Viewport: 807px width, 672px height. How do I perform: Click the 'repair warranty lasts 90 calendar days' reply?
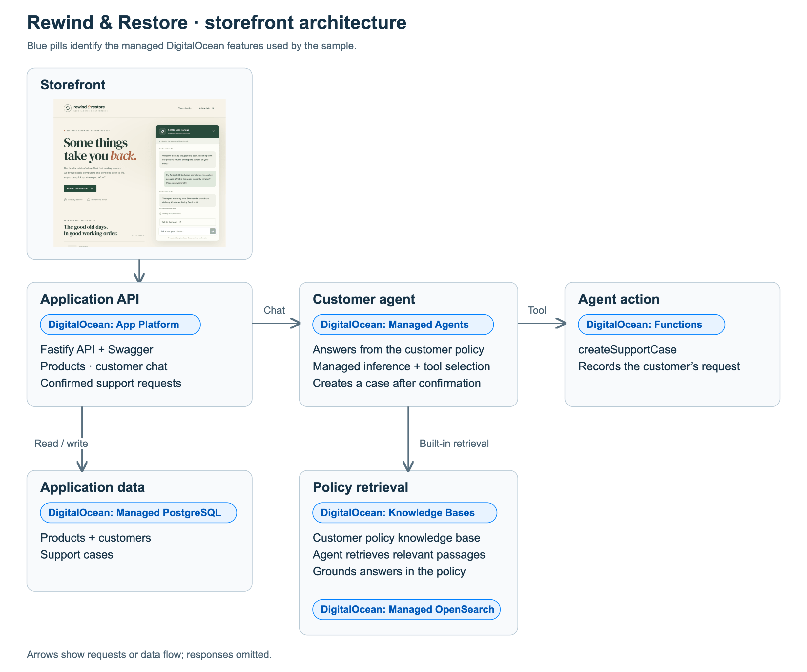point(187,200)
